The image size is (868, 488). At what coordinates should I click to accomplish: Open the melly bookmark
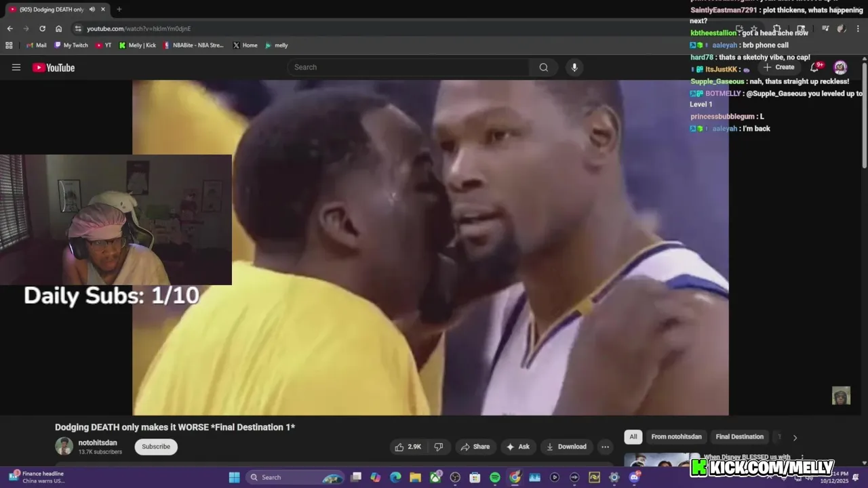coord(276,45)
